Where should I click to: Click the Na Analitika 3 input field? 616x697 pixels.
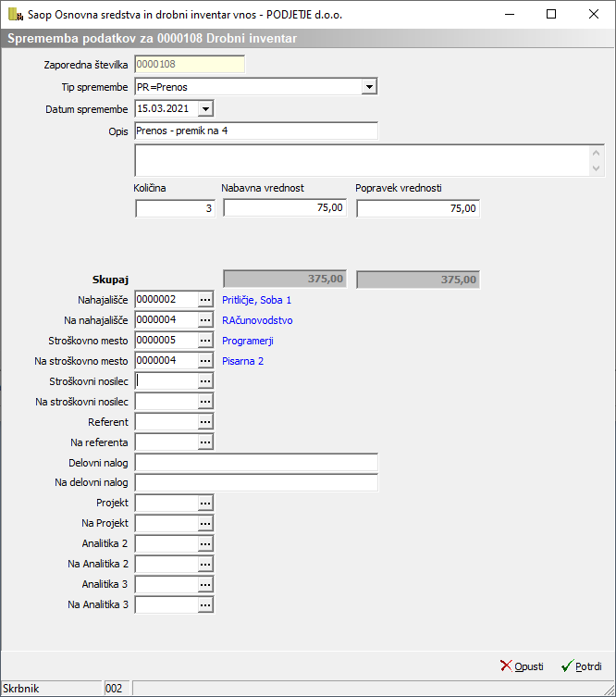point(166,605)
